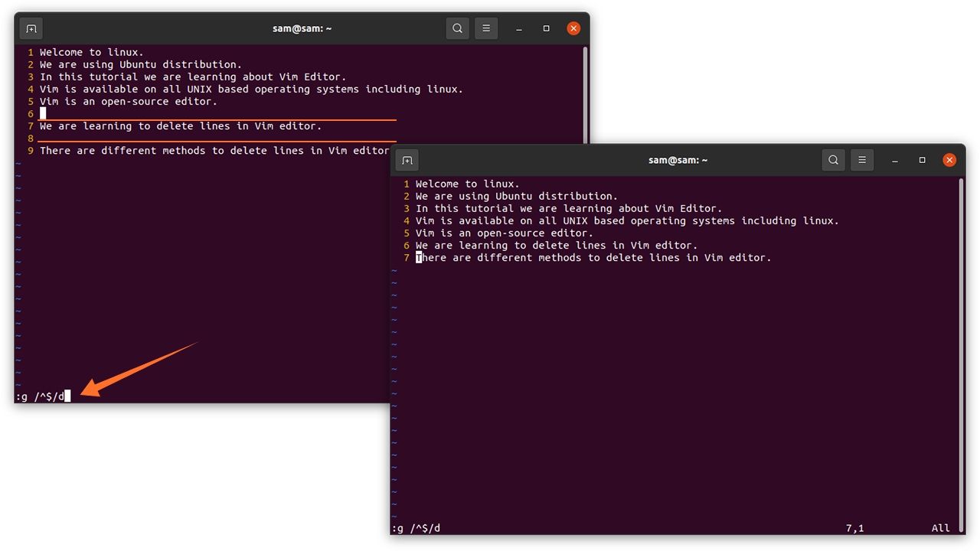This screenshot has width=980, height=551.
Task: Minimize the background terminal window
Action: click(x=519, y=29)
